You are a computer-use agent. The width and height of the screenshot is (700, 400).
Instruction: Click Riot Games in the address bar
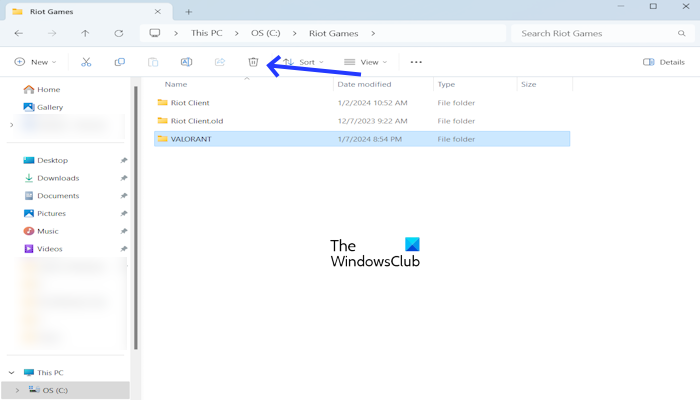tap(333, 33)
